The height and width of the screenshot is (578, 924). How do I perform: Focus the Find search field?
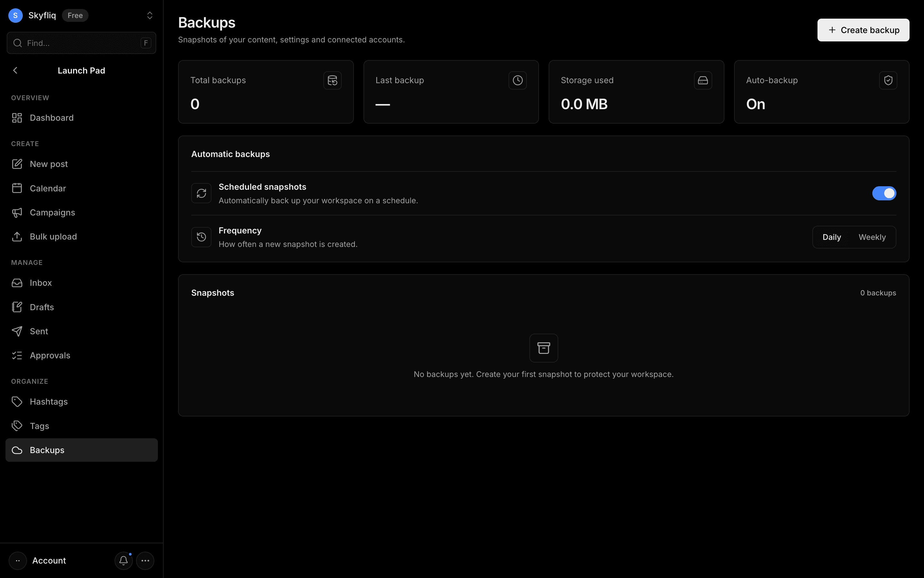[81, 43]
